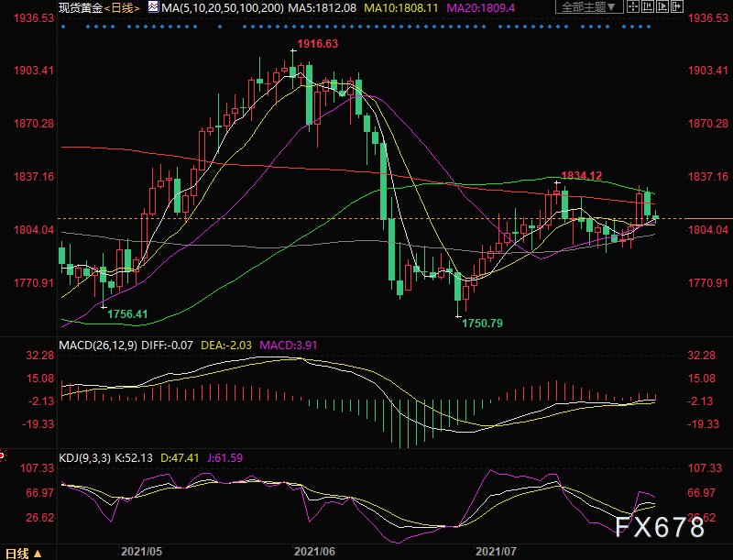Click the play-forward axis icon
Viewport: 733px width, 560px height.
coord(662,6)
